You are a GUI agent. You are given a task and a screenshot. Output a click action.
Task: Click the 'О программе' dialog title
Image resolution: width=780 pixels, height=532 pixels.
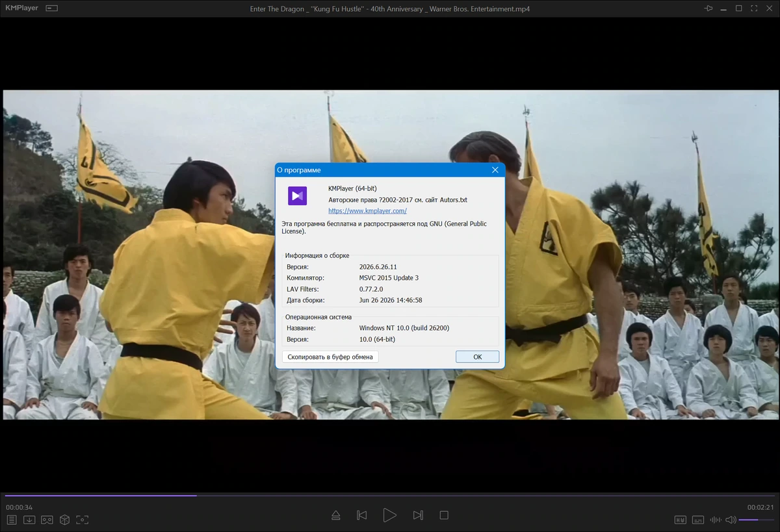pyautogui.click(x=298, y=170)
